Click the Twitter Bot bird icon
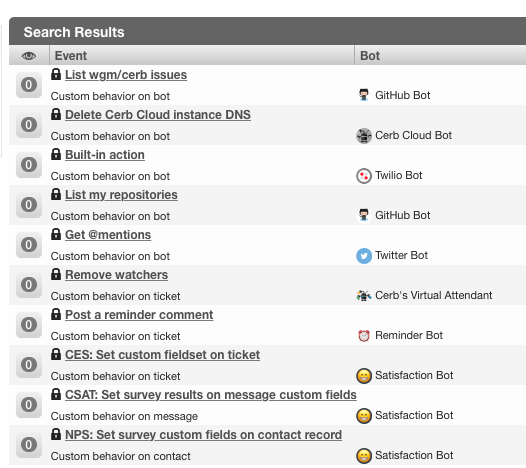The width and height of the screenshot is (526, 468). [364, 256]
